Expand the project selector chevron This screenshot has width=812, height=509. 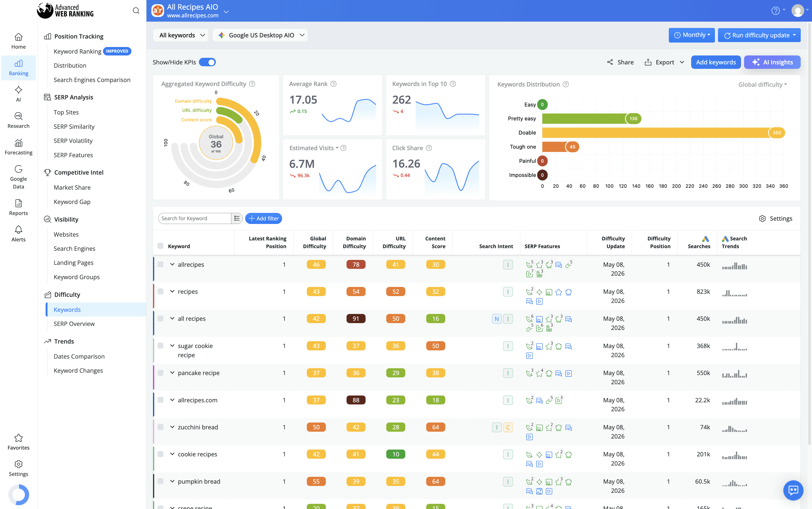(226, 12)
